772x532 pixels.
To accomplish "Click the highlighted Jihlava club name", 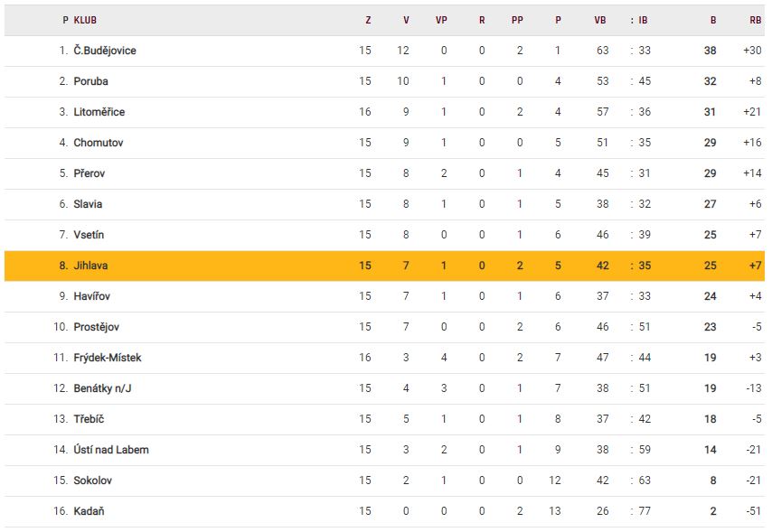I will [90, 266].
